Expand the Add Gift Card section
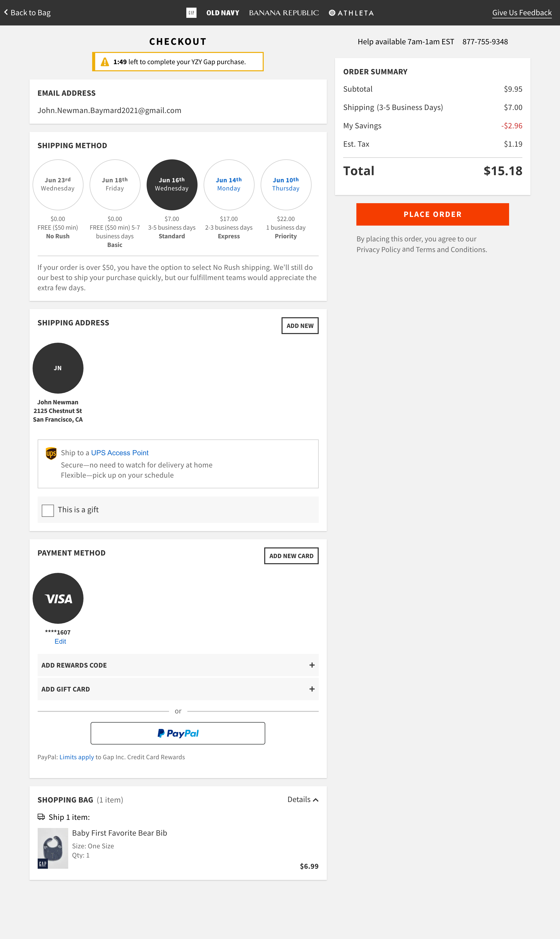The width and height of the screenshot is (560, 939). click(x=66, y=689)
